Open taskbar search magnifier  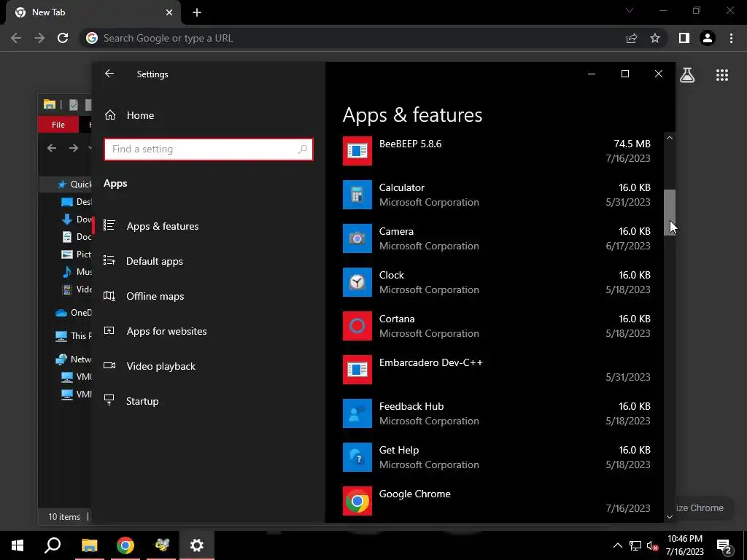pos(53,545)
